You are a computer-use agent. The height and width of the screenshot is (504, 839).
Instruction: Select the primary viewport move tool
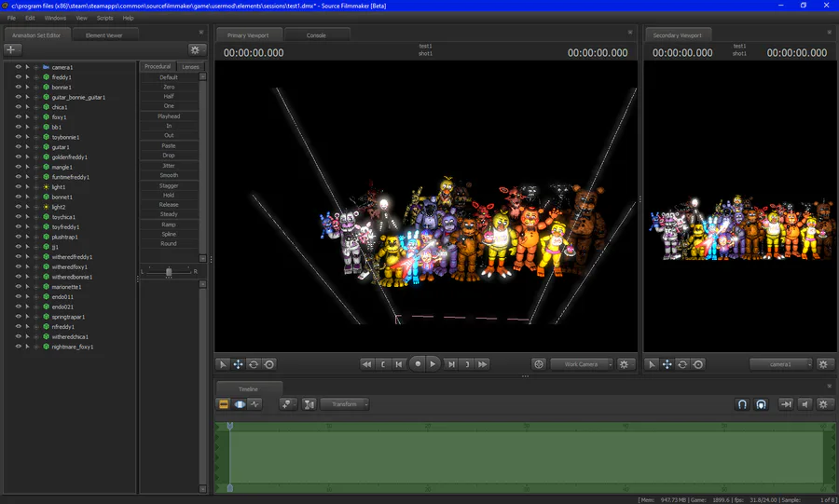238,364
